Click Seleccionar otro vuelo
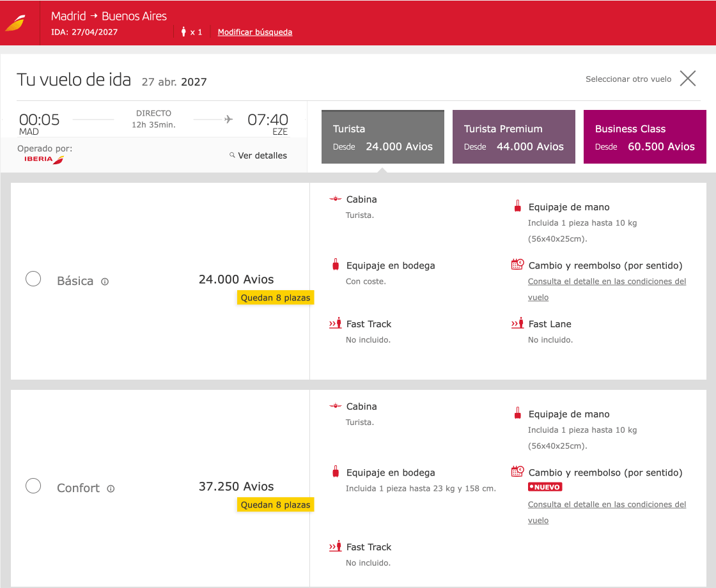 (x=628, y=79)
